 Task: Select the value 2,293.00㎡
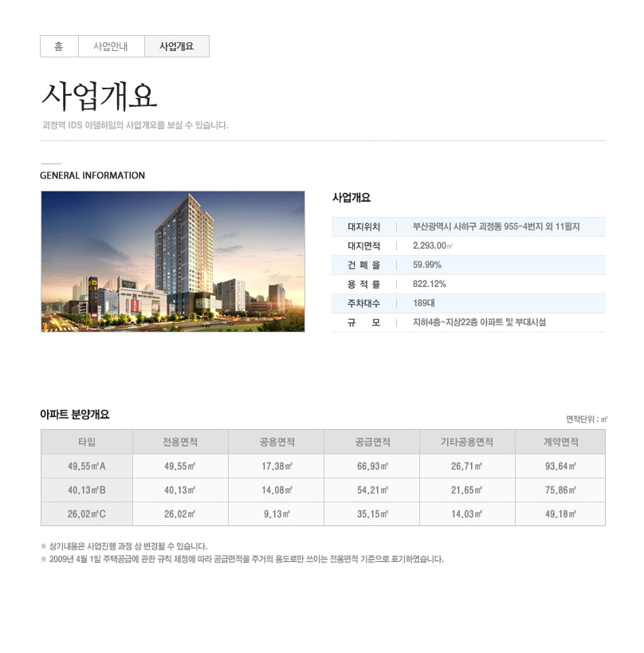tap(433, 246)
